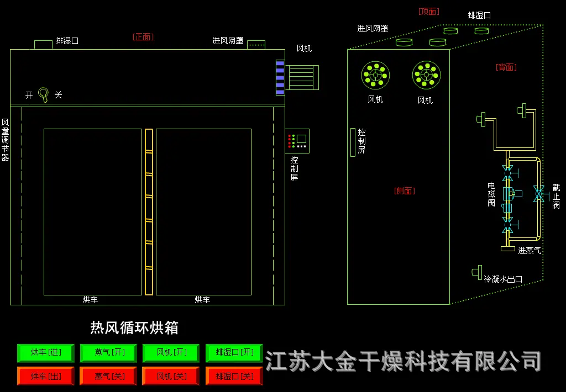
Task: Click the side view control screen bar
Action: pyautogui.click(x=353, y=142)
